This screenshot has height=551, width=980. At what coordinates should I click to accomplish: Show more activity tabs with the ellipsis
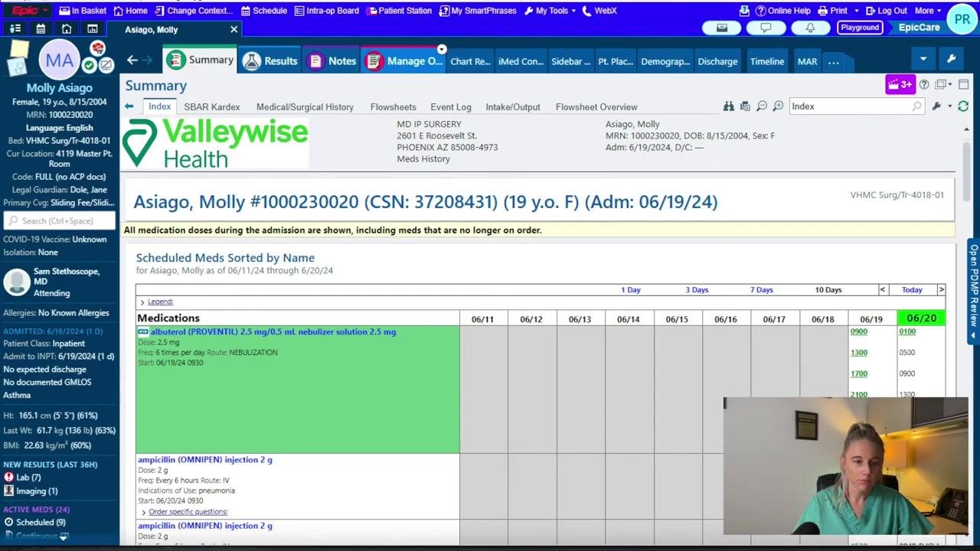pyautogui.click(x=834, y=61)
